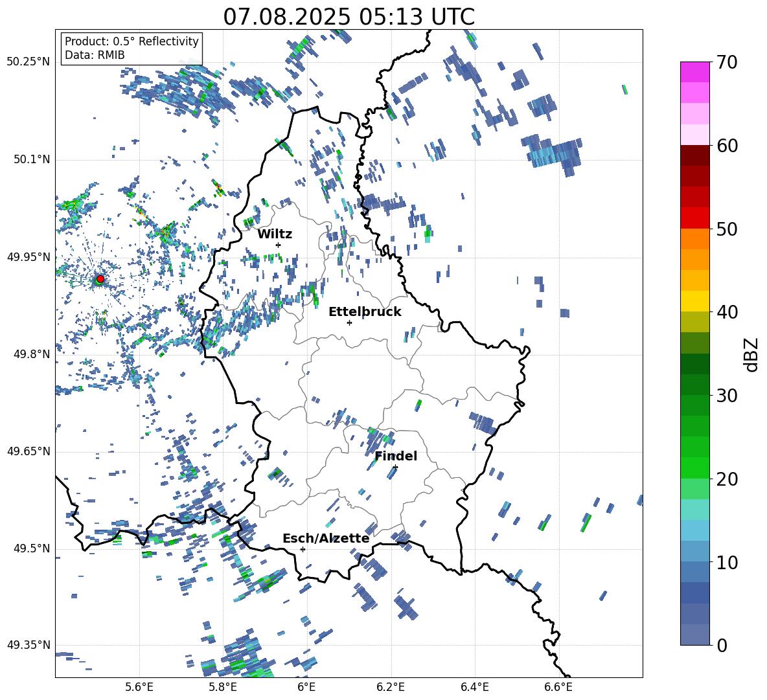Screen dimensions: 767x700
Task: Click the 6.4°E longitude label
Action: [x=474, y=687]
